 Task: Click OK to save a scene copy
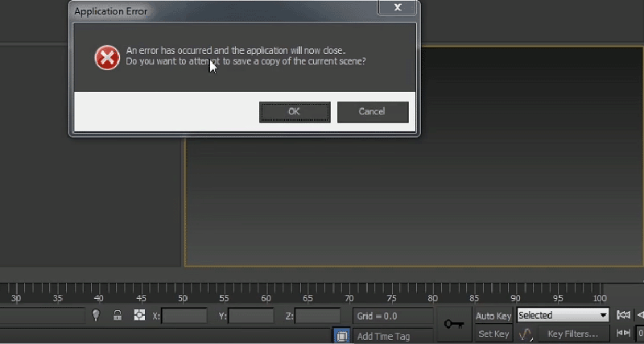coord(295,112)
